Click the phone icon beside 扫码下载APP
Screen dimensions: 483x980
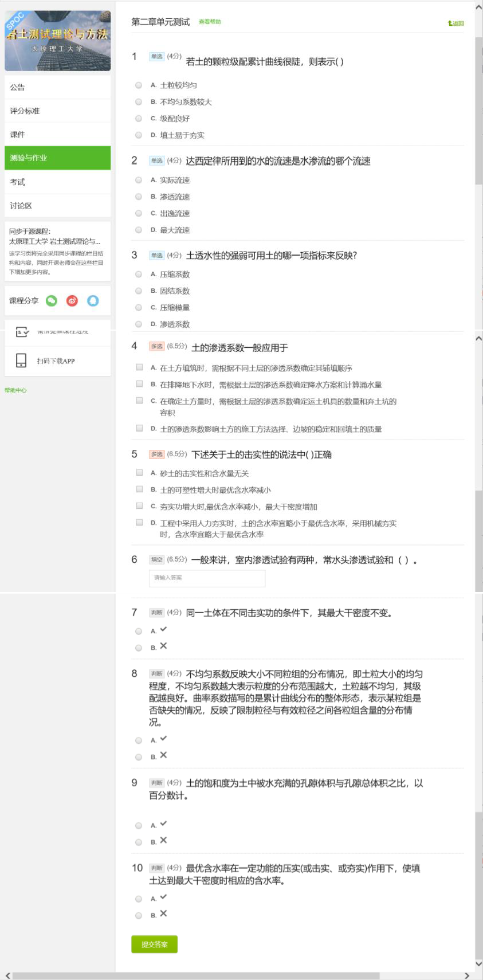pos(21,360)
